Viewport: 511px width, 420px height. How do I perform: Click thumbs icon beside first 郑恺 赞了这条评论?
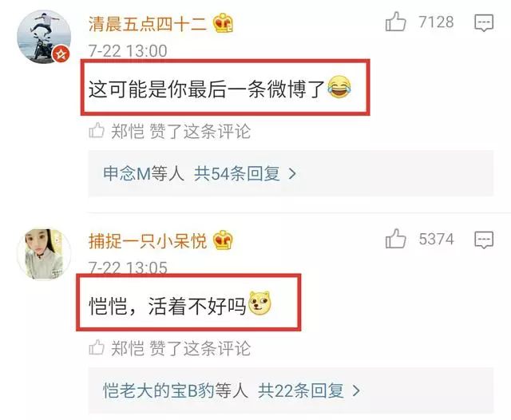pos(97,130)
